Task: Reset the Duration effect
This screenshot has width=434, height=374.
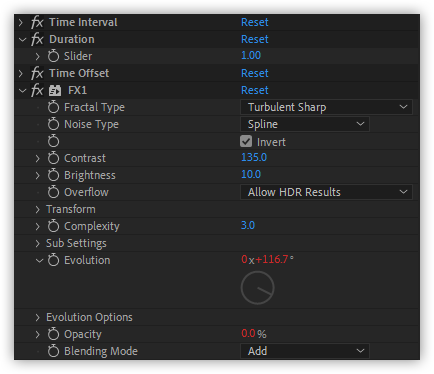Action: tap(255, 39)
